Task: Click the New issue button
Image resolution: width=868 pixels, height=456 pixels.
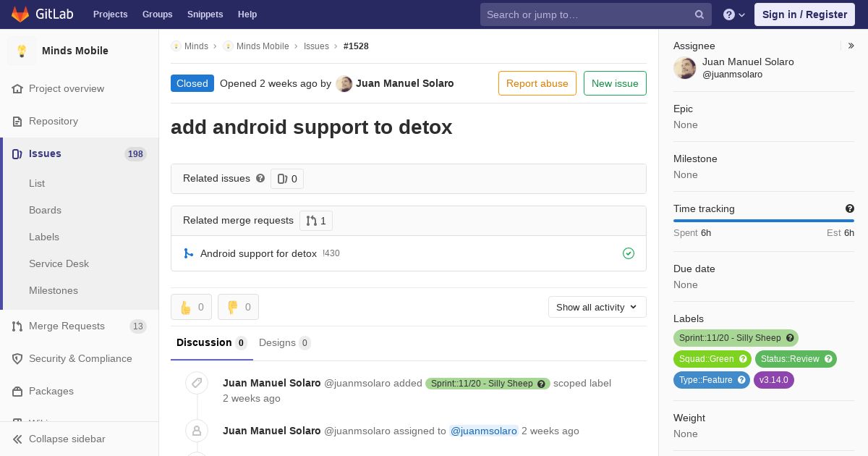Action: pyautogui.click(x=615, y=83)
